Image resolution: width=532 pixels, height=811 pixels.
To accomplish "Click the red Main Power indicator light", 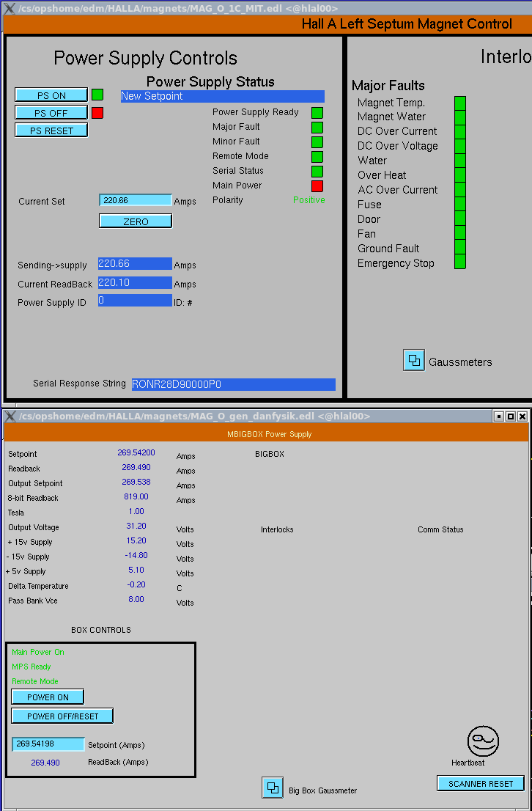I will pos(317,186).
